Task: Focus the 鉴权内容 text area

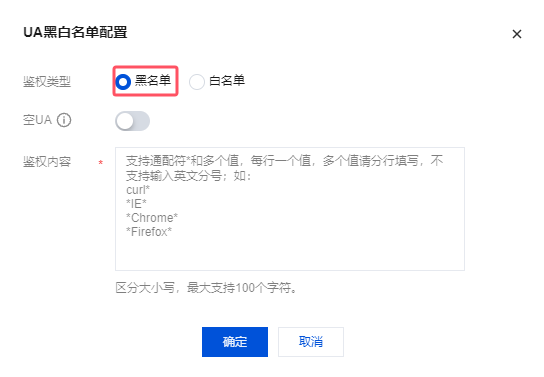Action: (290, 209)
